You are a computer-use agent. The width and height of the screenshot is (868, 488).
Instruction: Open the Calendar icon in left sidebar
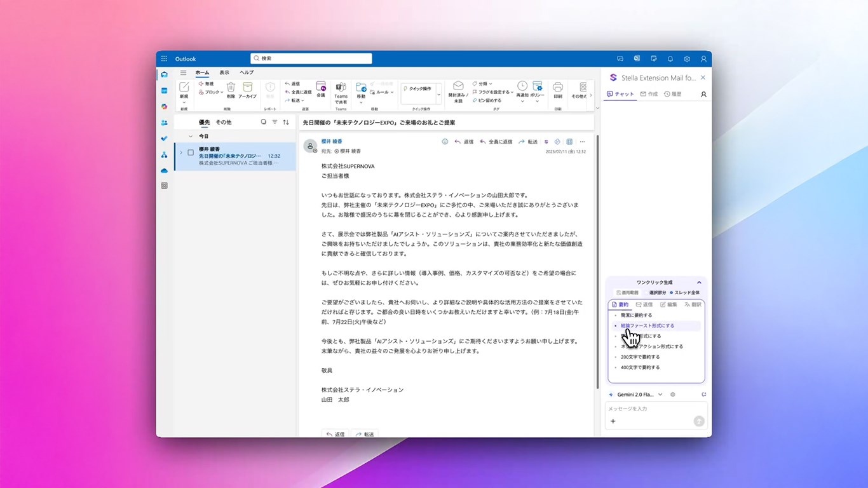click(x=165, y=90)
